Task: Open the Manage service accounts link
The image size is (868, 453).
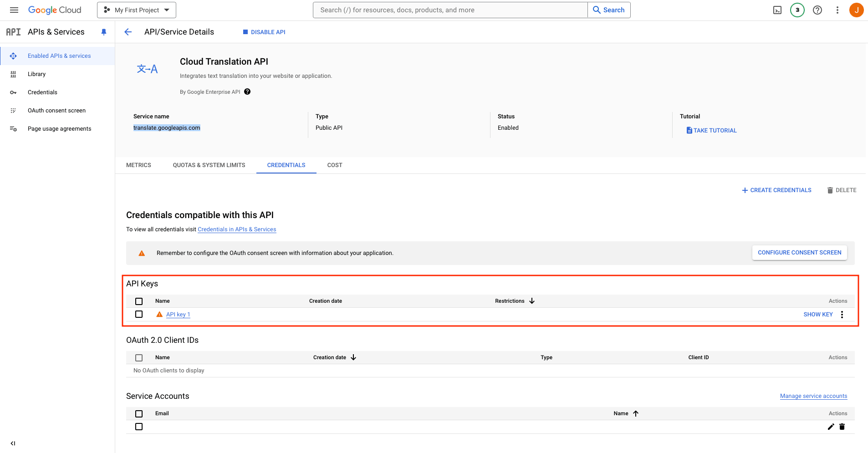Action: coord(813,396)
